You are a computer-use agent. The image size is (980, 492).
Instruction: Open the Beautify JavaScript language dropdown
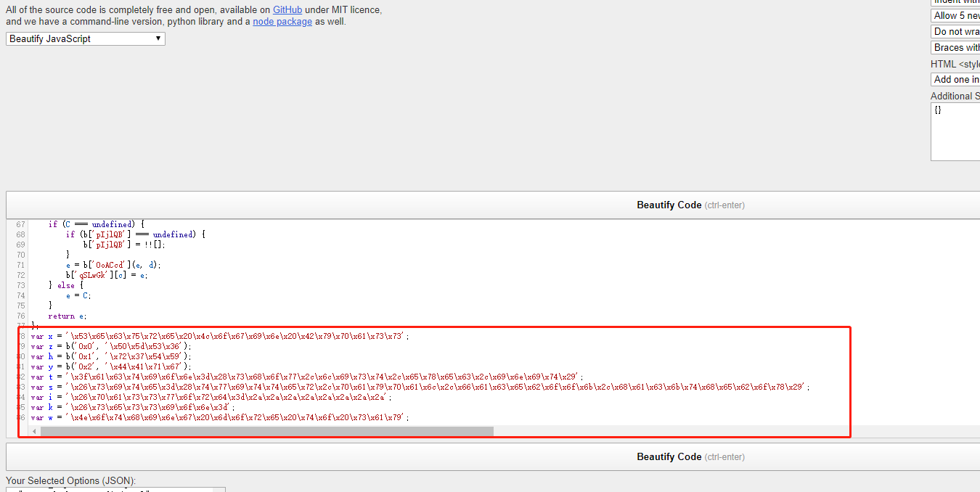pos(86,38)
